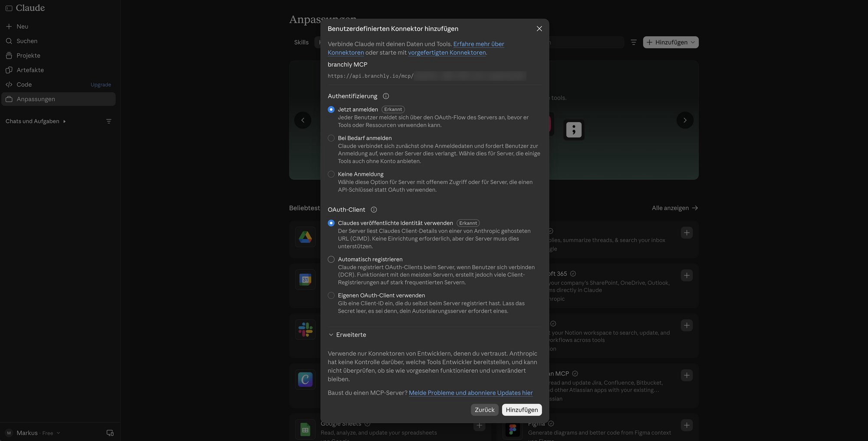Toggle the sidebar icon next to Claude logo
Image resolution: width=868 pixels, height=441 pixels.
pyautogui.click(x=9, y=8)
